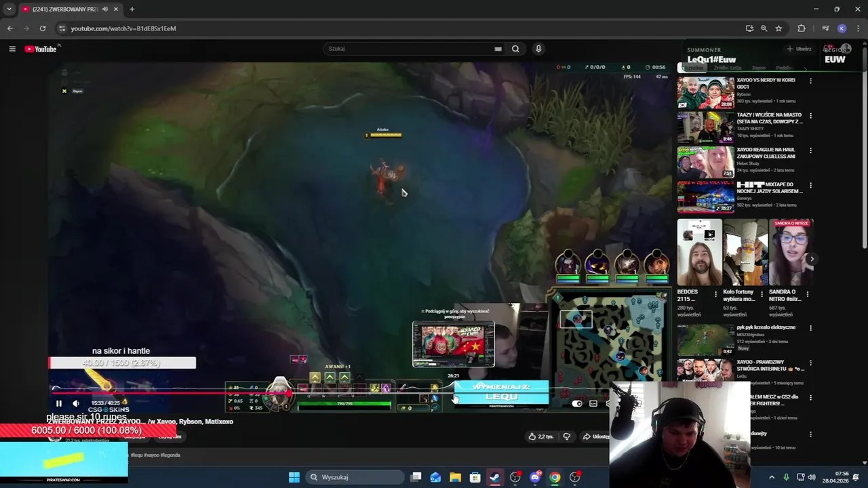Pause the video with the pause button
The image size is (868, 488).
click(59, 403)
